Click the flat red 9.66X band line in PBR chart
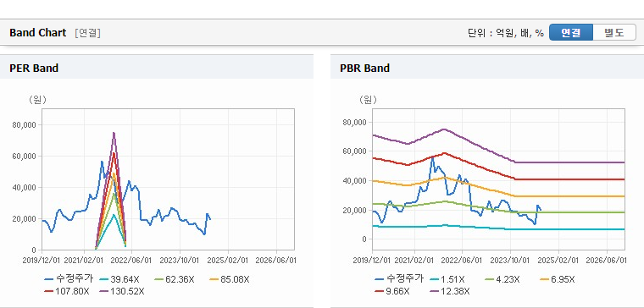 click(569, 179)
